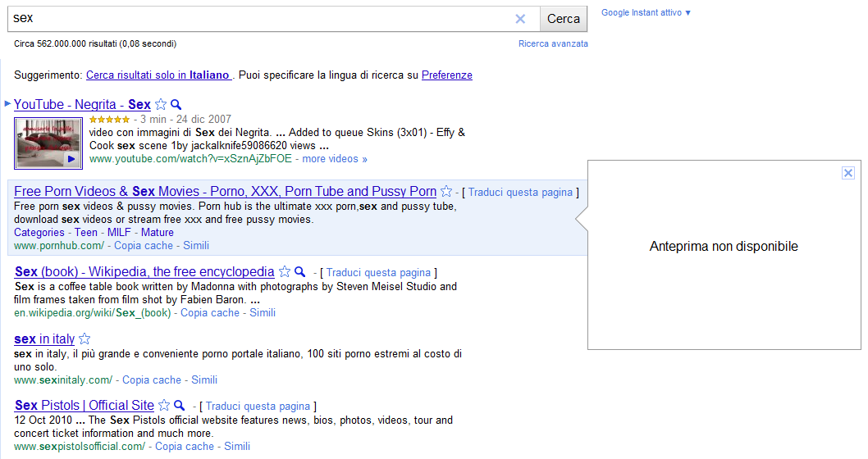Star the Sex Pistols Official Site result
Screen dimensions: 868x459
(x=164, y=406)
